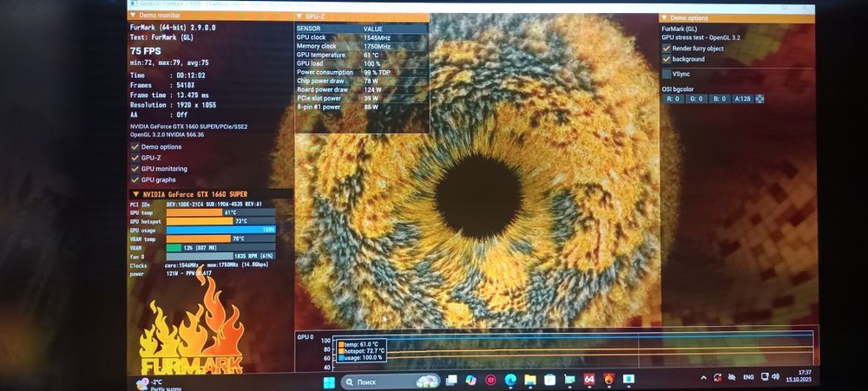This screenshot has height=391, width=868.
Task: Enable the VSync checkbox
Action: point(667,74)
